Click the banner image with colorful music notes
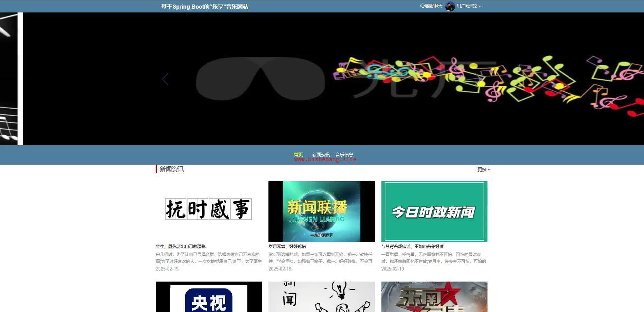 [x=333, y=79]
